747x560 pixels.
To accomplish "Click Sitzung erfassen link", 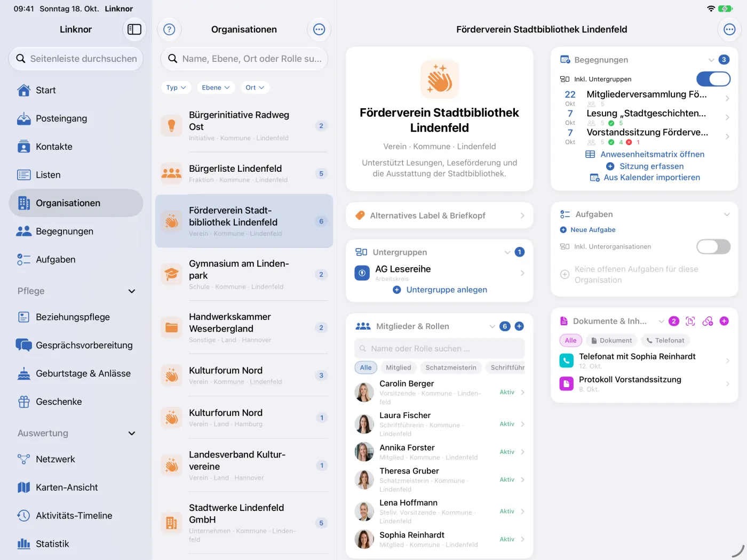I will pos(645,166).
